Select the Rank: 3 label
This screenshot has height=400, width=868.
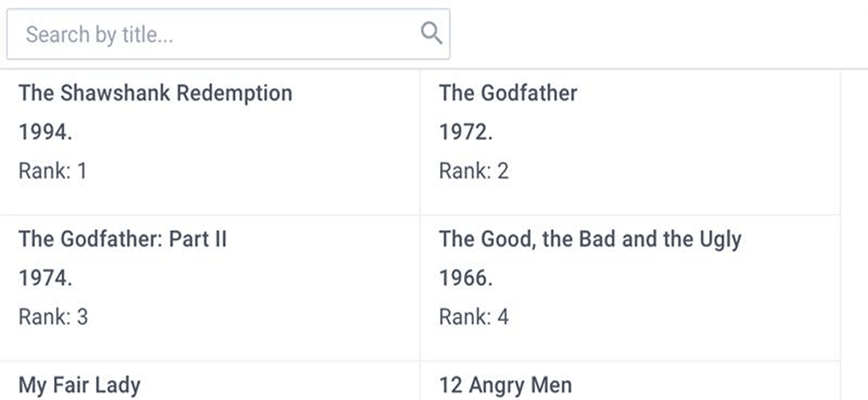(x=53, y=317)
